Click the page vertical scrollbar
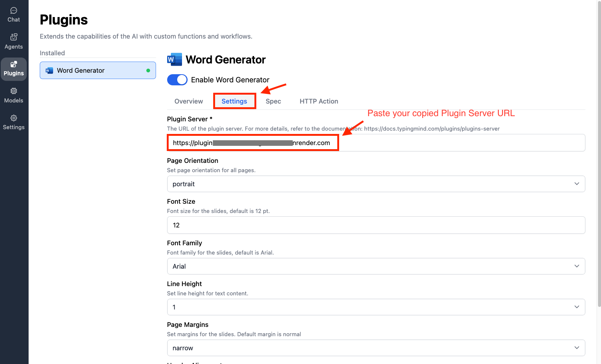Viewport: 601px width, 364px height. 599,153
